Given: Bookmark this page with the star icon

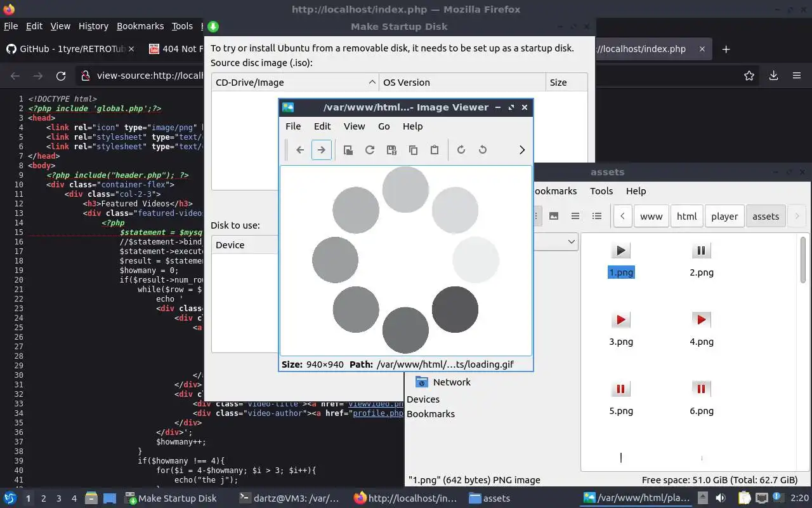Looking at the screenshot, I should [749, 76].
